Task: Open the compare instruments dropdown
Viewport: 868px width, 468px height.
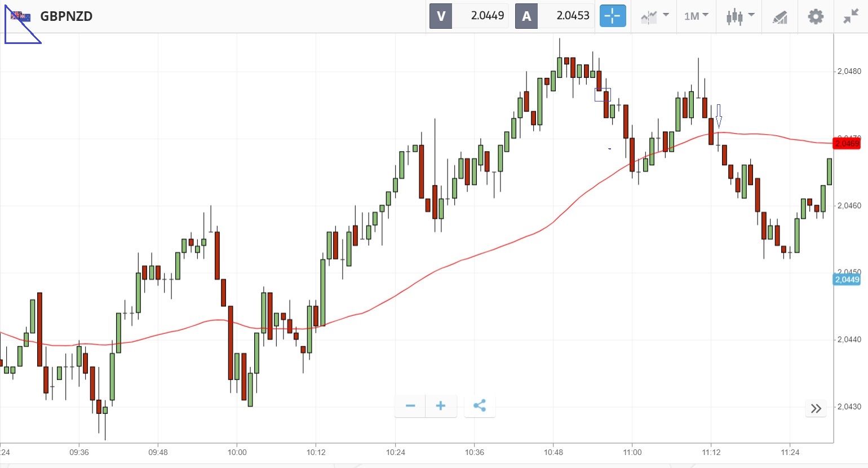Action: [654, 16]
